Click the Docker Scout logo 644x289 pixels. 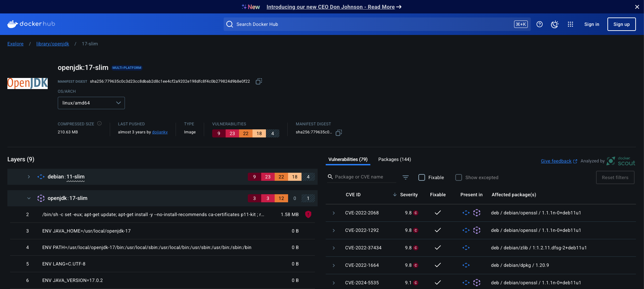click(621, 161)
